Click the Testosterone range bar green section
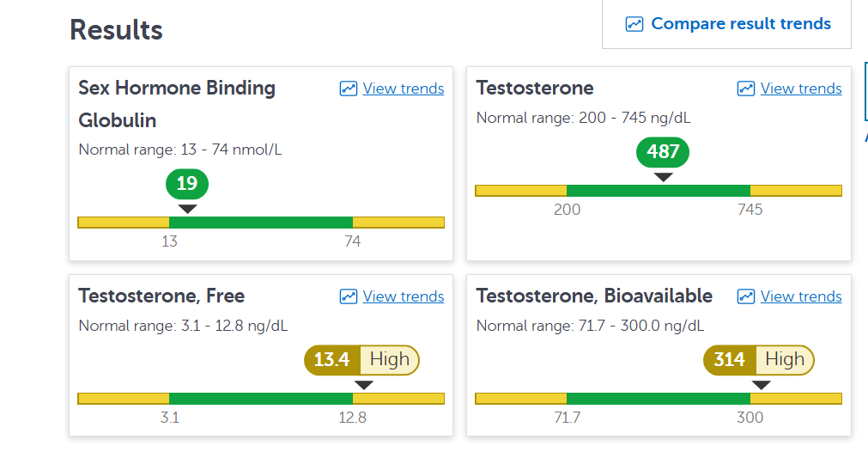 [659, 191]
